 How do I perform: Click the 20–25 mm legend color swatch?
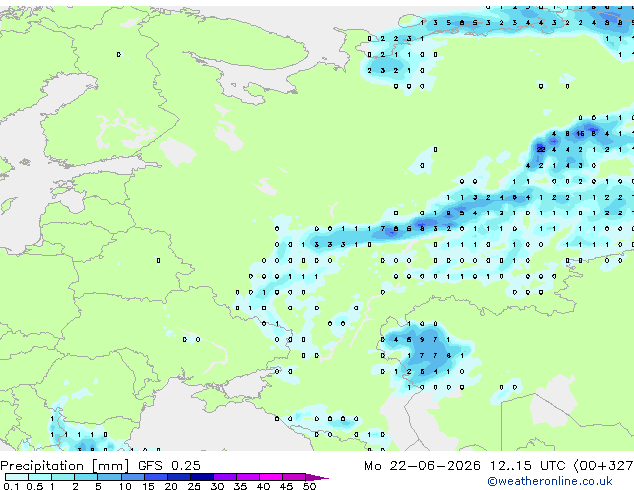(x=179, y=477)
